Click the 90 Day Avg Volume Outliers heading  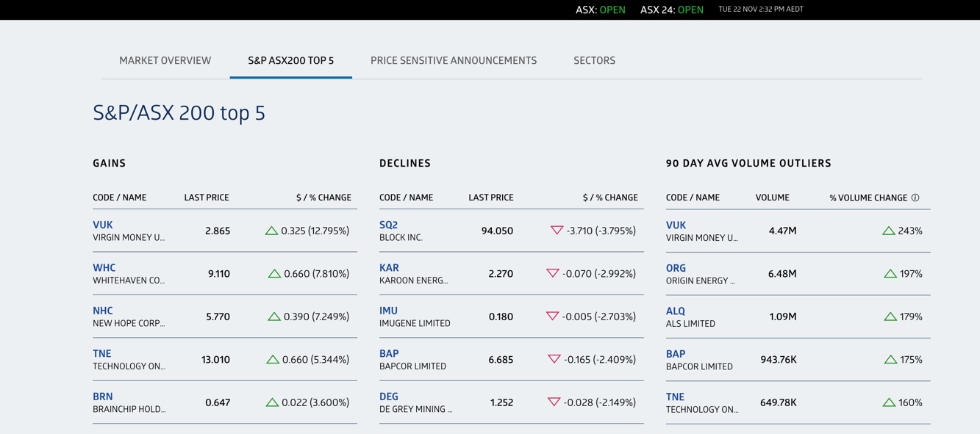pyautogui.click(x=748, y=163)
